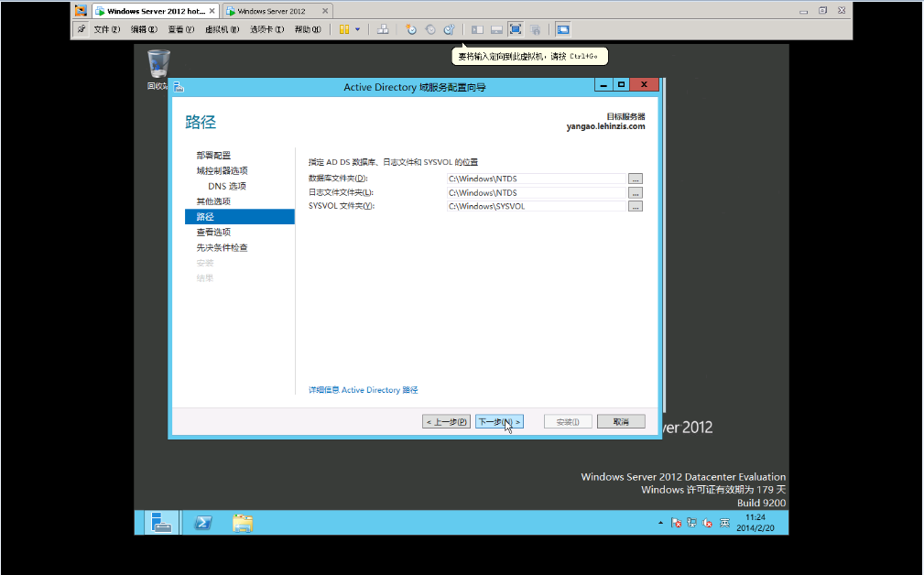Viewport: 924px width, 575px height.
Task: Click the wizard icon in dialog title bar
Action: (x=179, y=87)
